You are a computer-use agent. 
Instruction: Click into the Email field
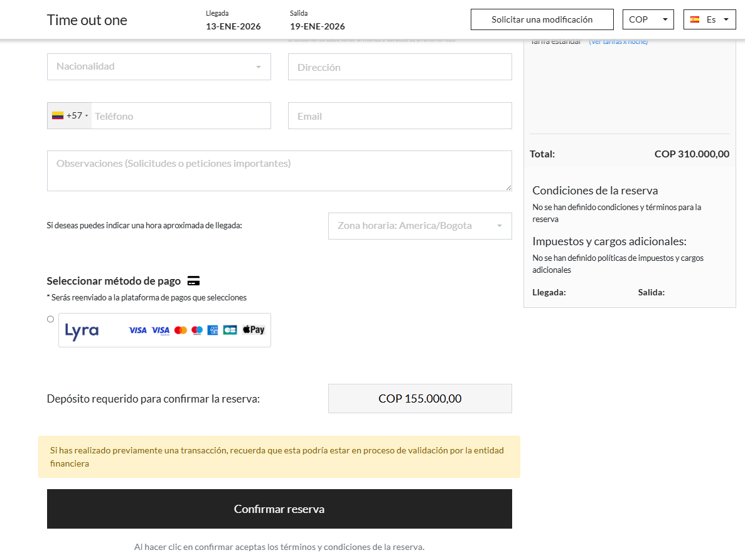pos(400,116)
